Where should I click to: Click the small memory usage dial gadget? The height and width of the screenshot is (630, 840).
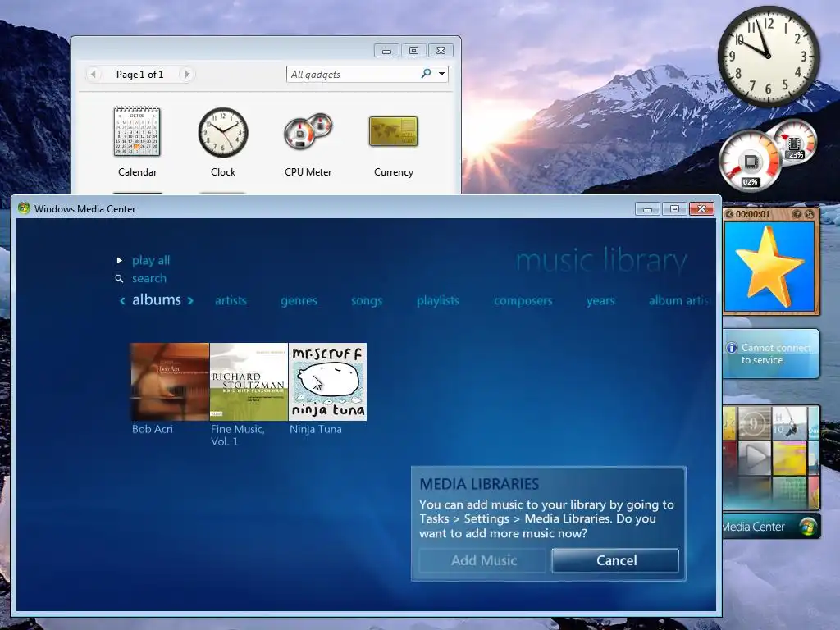click(x=794, y=141)
